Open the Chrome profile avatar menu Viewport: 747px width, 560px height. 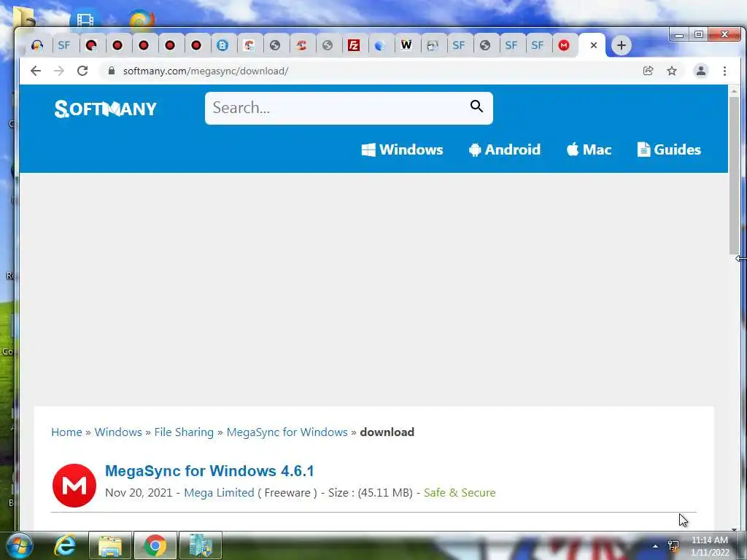(701, 71)
